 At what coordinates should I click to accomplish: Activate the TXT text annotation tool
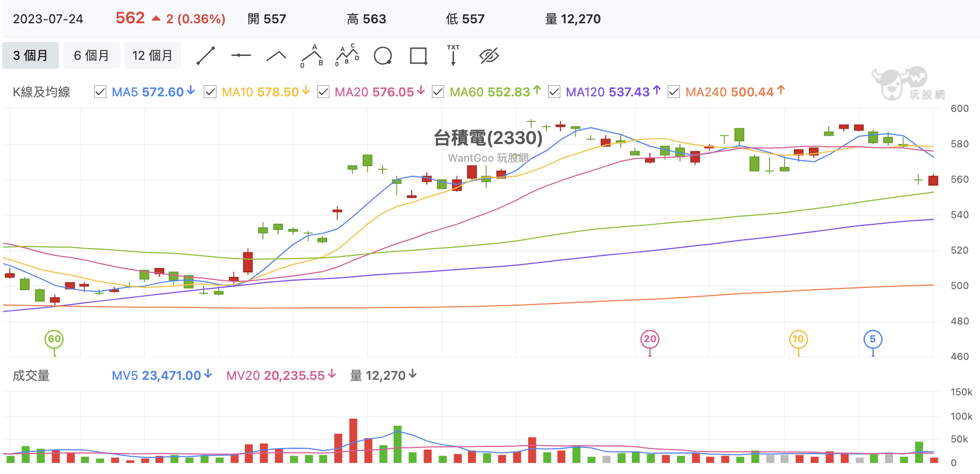453,55
